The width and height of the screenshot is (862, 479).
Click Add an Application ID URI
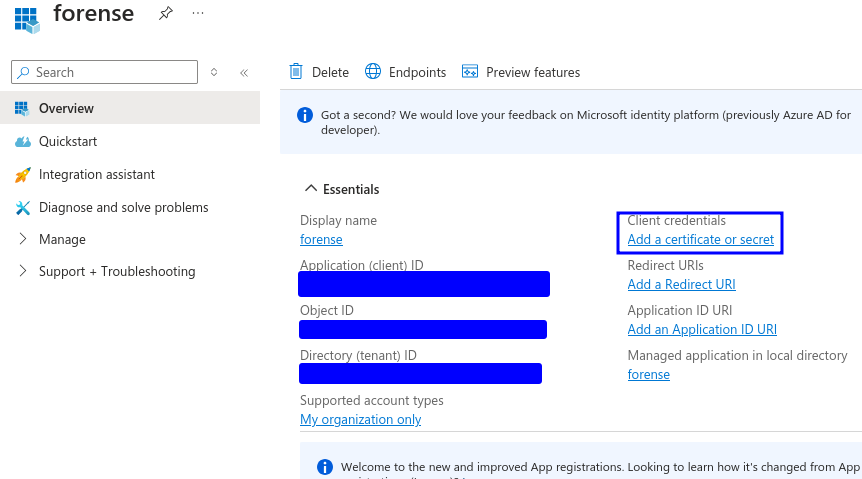click(702, 329)
